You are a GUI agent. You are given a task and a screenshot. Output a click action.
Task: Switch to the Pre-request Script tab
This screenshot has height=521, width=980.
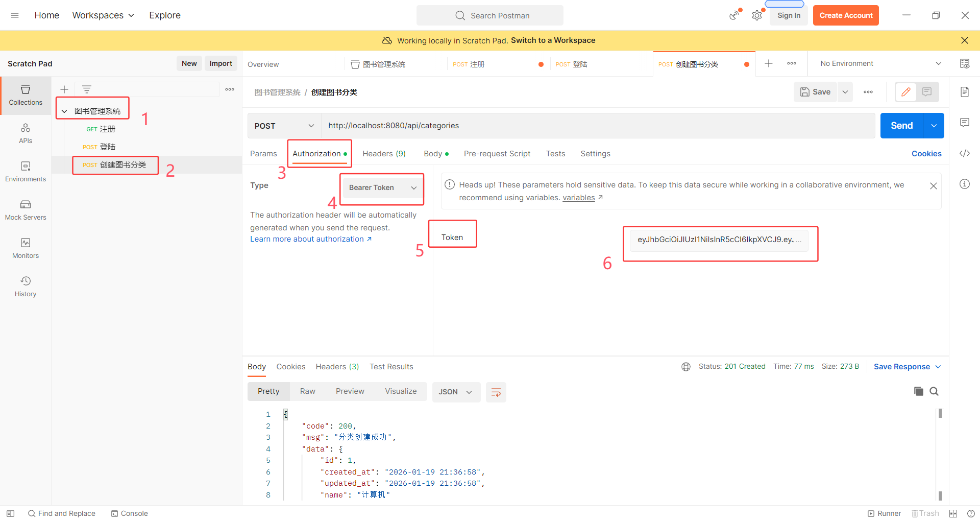click(x=497, y=154)
